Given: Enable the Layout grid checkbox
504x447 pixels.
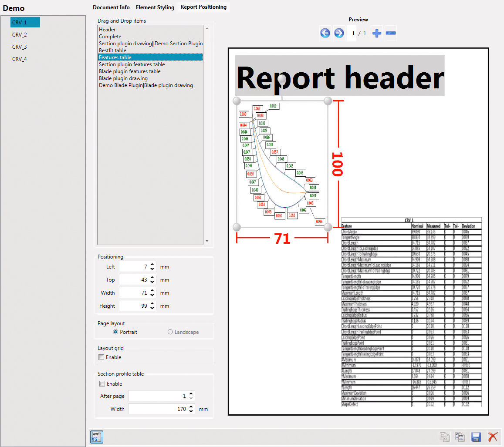Looking at the screenshot, I should (101, 357).
